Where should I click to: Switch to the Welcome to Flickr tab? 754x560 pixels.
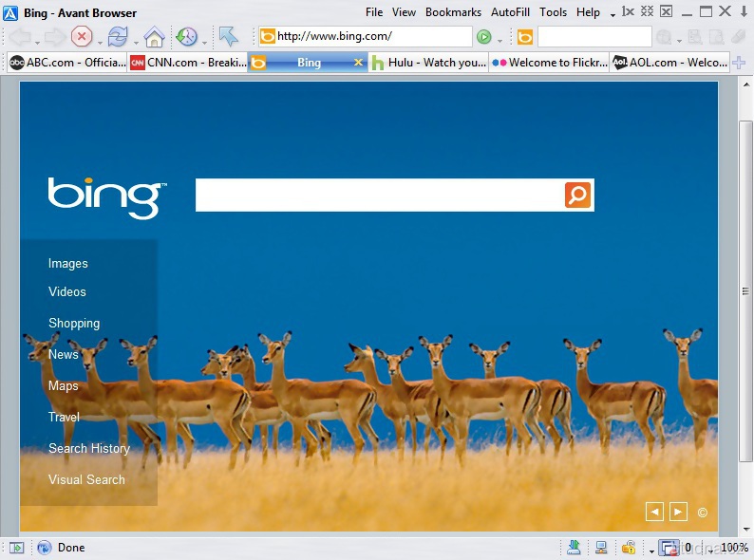click(x=550, y=63)
